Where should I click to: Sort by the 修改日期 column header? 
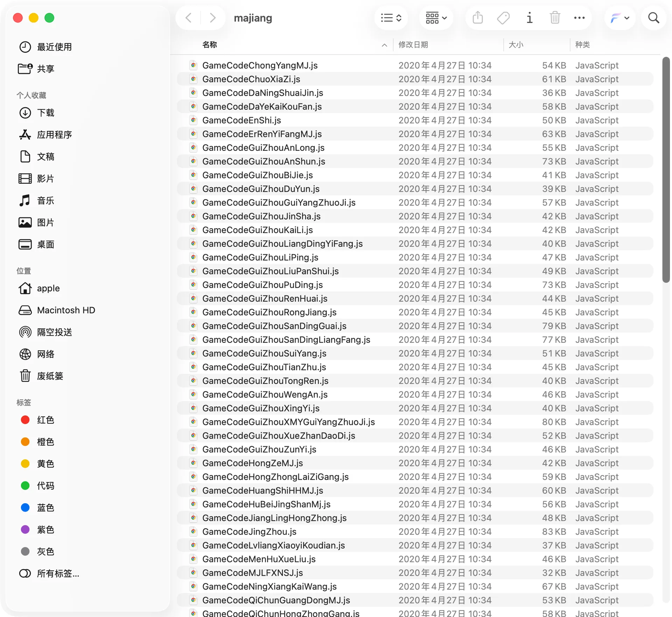coord(413,45)
